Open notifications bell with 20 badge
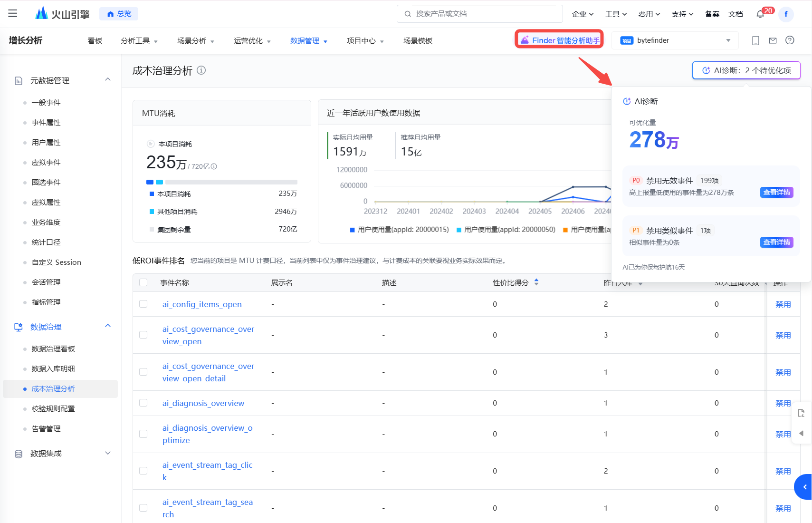The image size is (812, 523). point(760,14)
